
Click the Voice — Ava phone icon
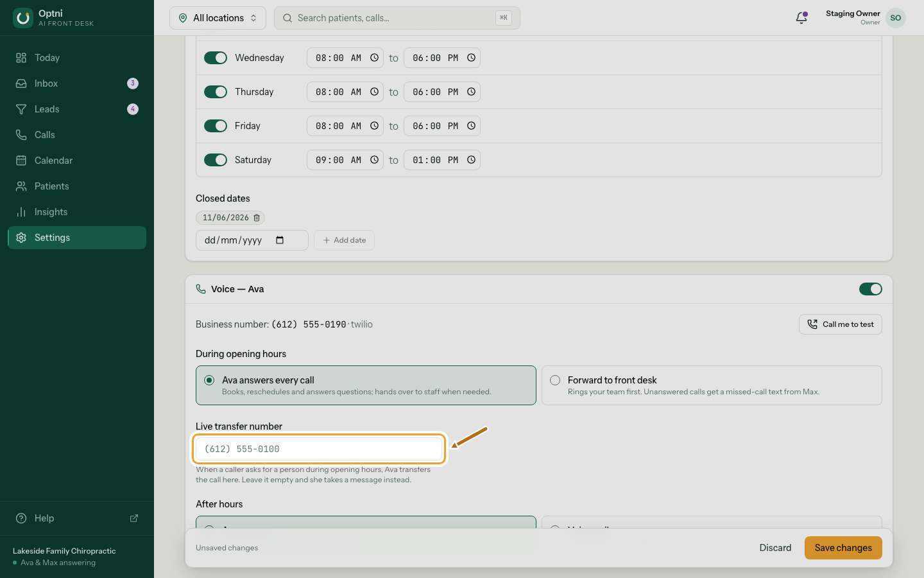pos(201,289)
